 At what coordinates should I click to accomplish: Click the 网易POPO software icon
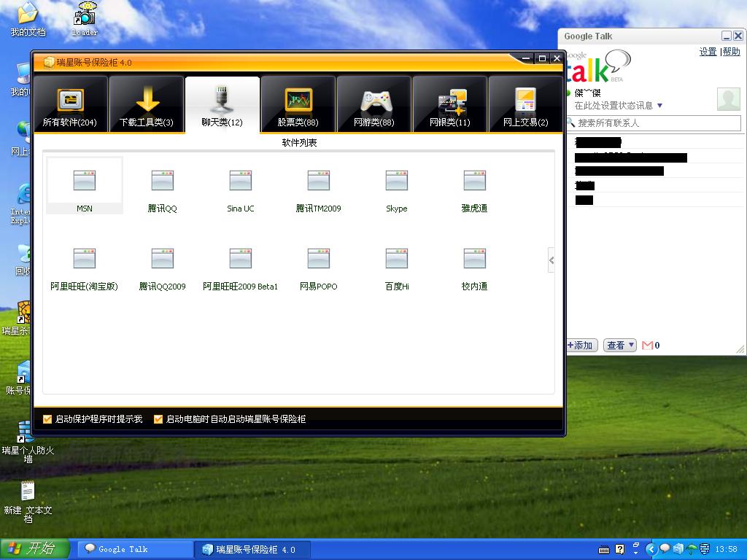[x=319, y=268]
